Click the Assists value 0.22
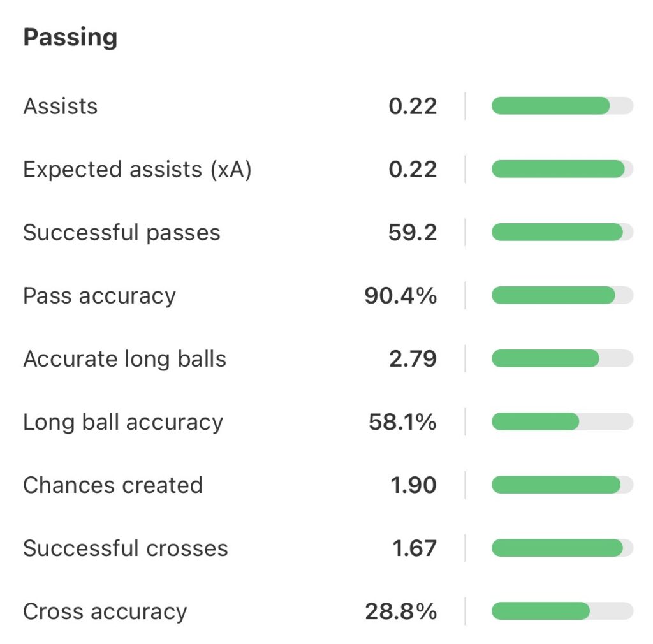Viewport: 653px width, 644px height. pos(413,106)
